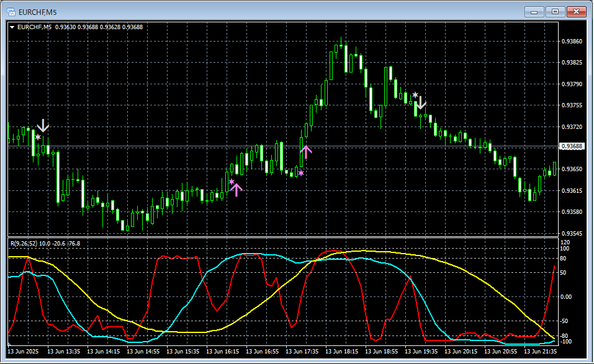This screenshot has height=364, width=594.
Task: Click the 13 Jun 16:15 time label
Action: click(223, 352)
